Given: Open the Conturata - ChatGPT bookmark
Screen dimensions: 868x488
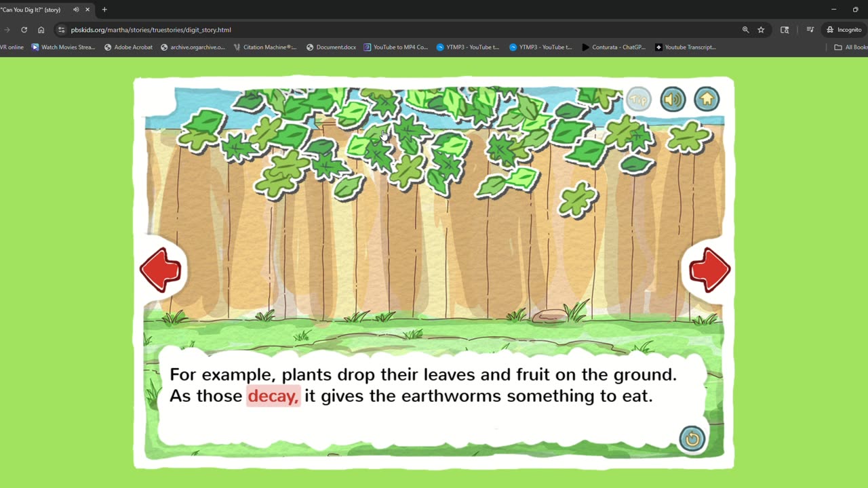Looking at the screenshot, I should [614, 47].
